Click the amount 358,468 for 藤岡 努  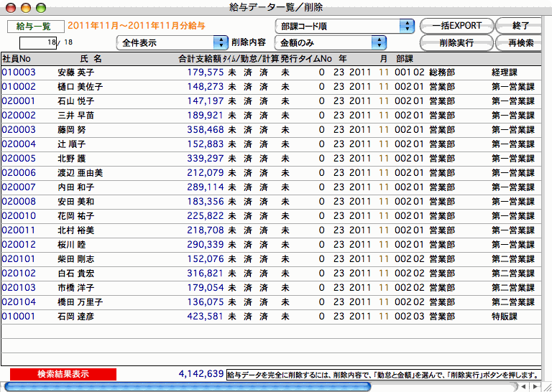(206, 130)
